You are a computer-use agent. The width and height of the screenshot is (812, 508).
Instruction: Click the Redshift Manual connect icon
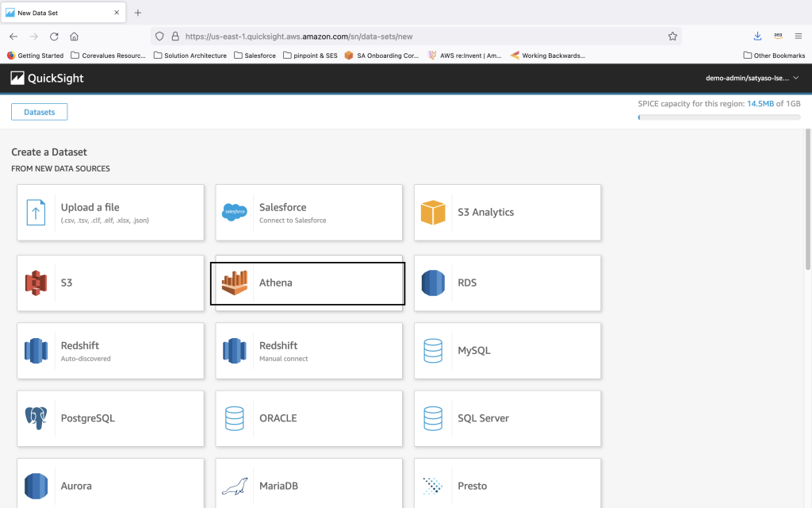(235, 351)
